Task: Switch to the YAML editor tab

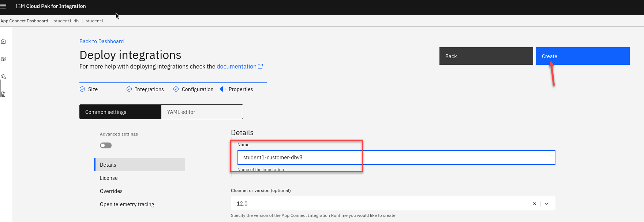Action: pos(202,112)
